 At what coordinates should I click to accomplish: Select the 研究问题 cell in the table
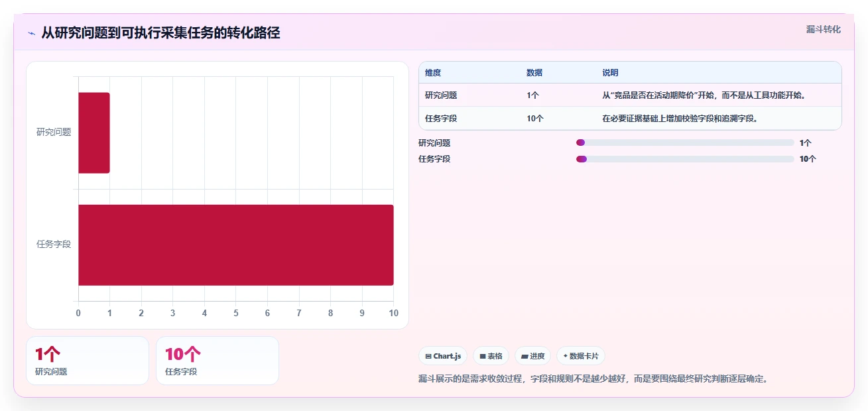441,95
